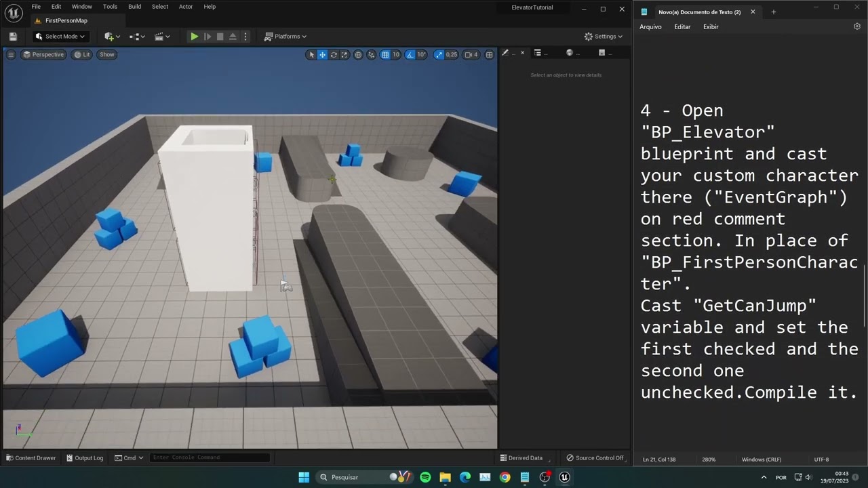Open Spotify from the taskbar
This screenshot has height=488, width=868.
coord(425,477)
